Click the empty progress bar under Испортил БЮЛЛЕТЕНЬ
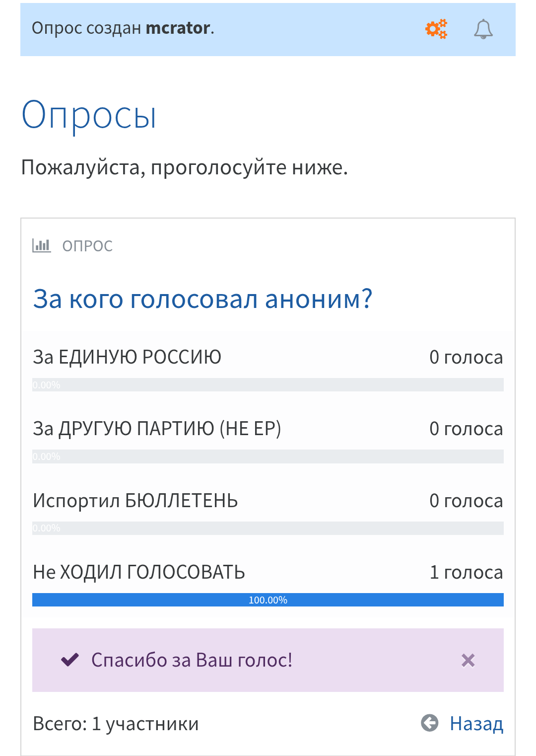Viewport: 536px width, 756px height. tap(268, 528)
